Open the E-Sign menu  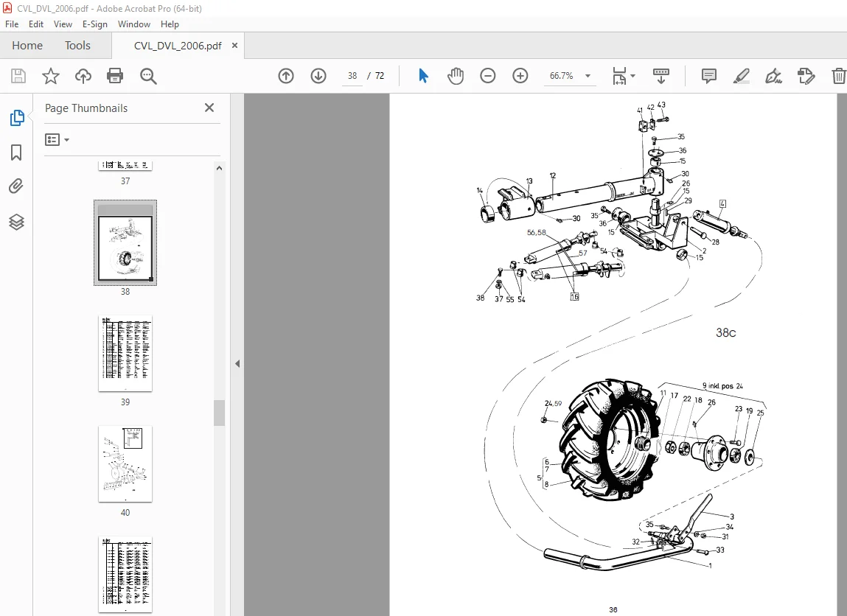pyautogui.click(x=94, y=24)
